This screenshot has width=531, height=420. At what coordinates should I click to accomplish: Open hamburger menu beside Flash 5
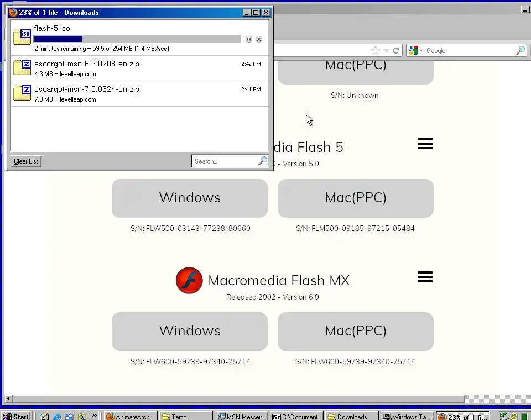click(425, 144)
